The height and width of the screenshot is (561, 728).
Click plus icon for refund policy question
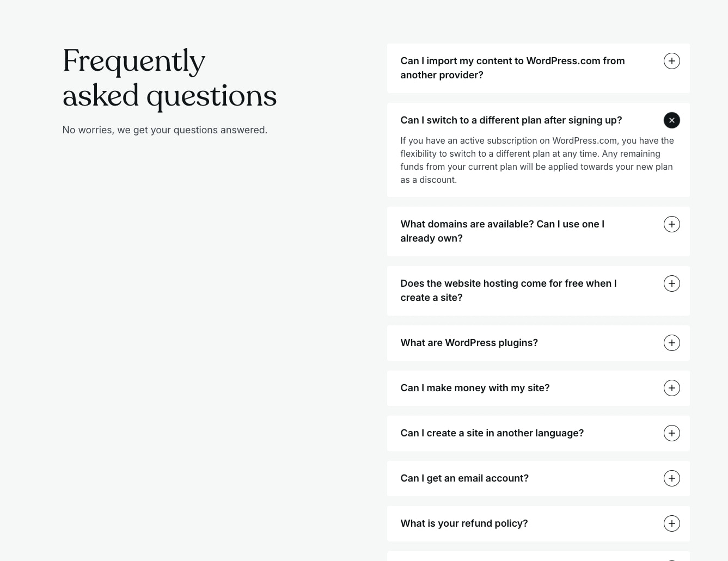(x=671, y=523)
